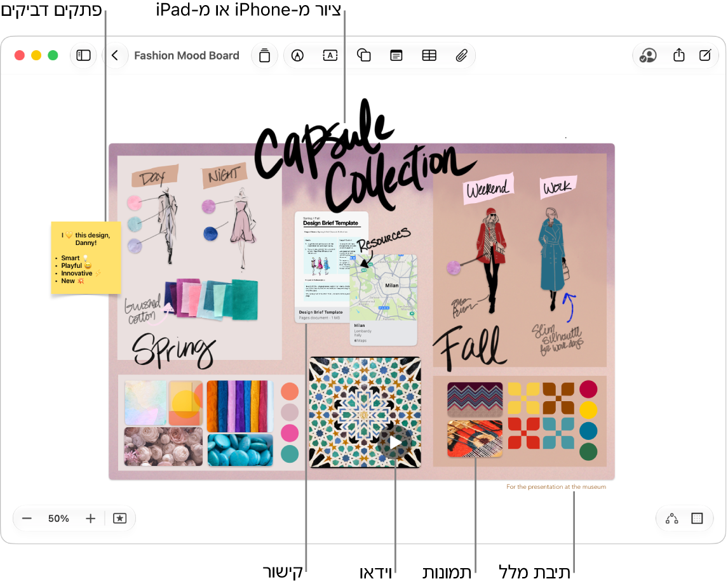Select the magenta color circle swatch
Screen dimensions: 728x584
(290, 433)
